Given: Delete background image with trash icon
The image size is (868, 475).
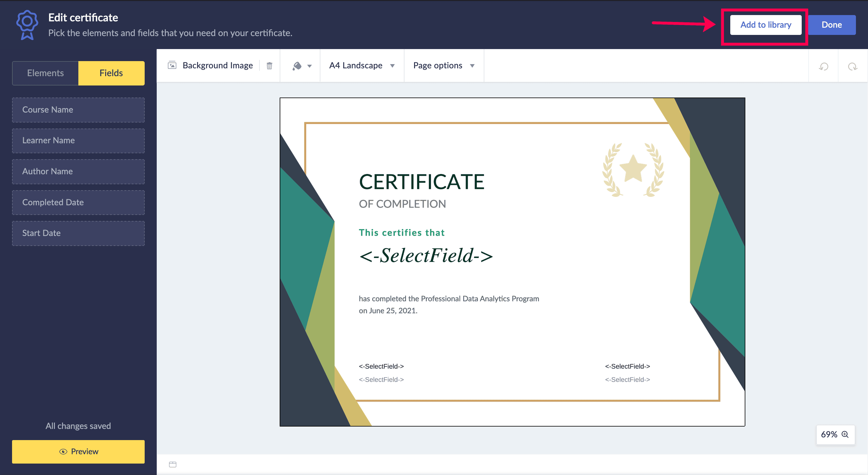Looking at the screenshot, I should coord(269,66).
